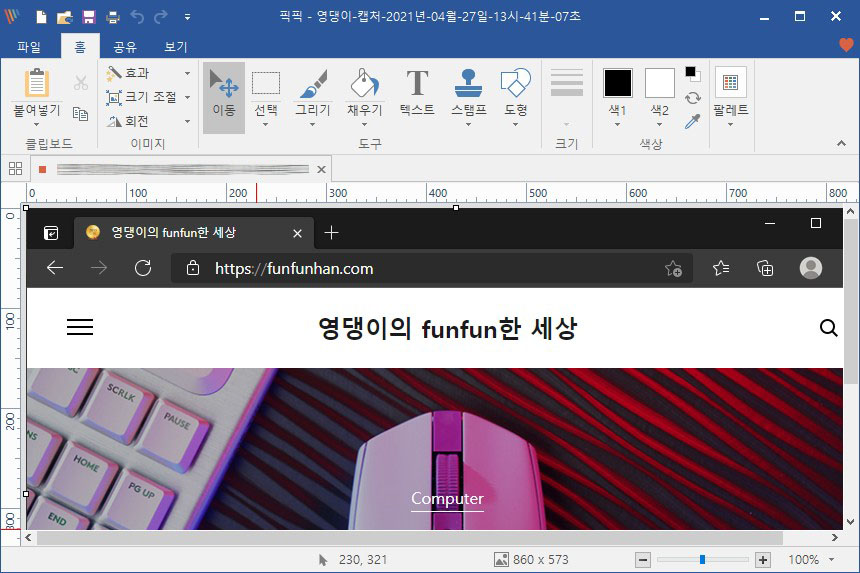This screenshot has height=573, width=860.
Task: Click the zoom out minus button
Action: [x=643, y=560]
